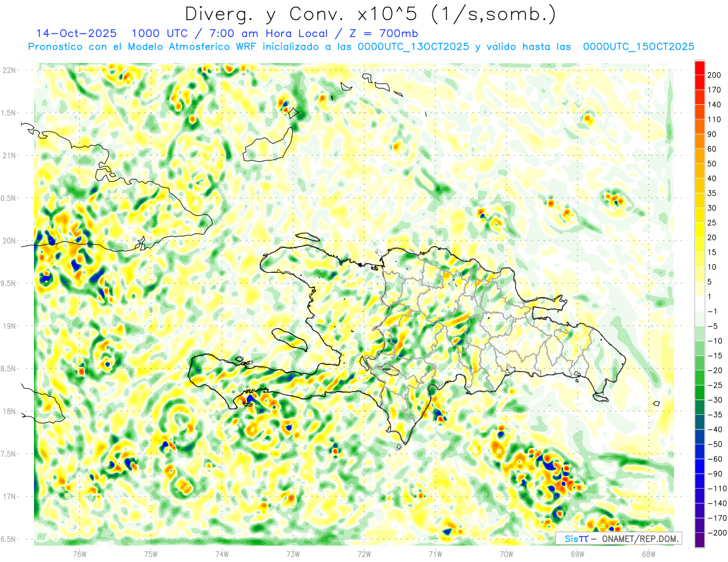This screenshot has width=728, height=562.
Task: Click the '72W' longitude axis label
Action: (x=364, y=553)
